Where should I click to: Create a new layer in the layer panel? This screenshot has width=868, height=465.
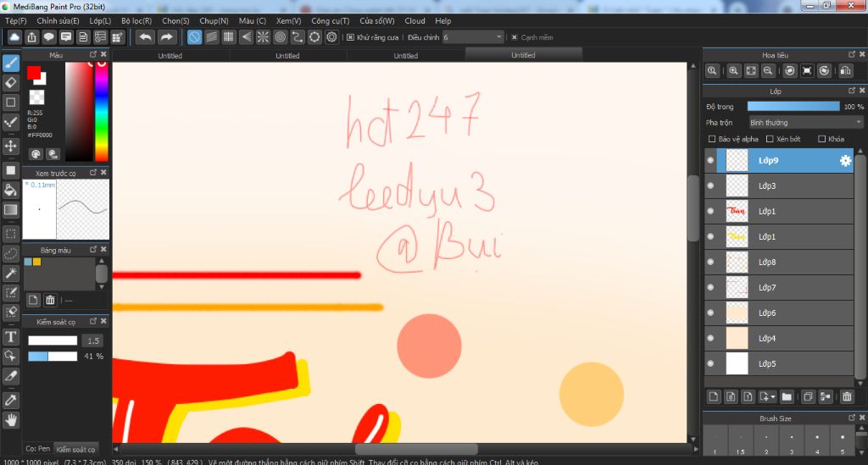[x=714, y=396]
